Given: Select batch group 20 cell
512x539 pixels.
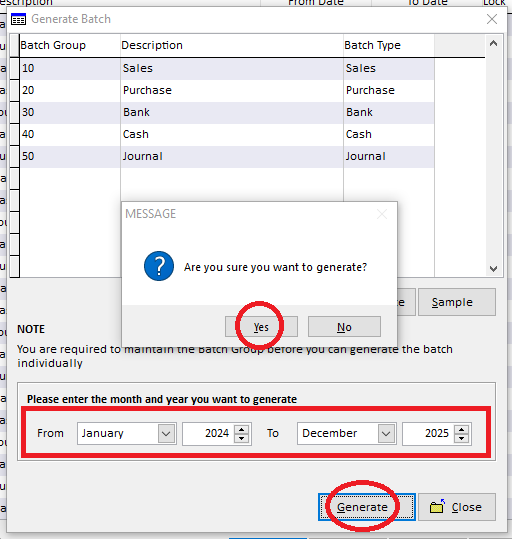Looking at the screenshot, I should [70, 90].
